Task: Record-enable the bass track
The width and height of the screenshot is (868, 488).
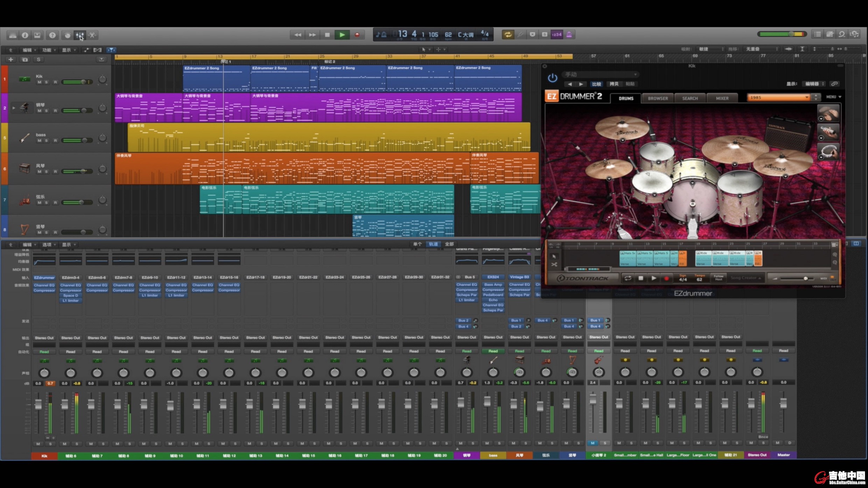Action: pos(55,141)
